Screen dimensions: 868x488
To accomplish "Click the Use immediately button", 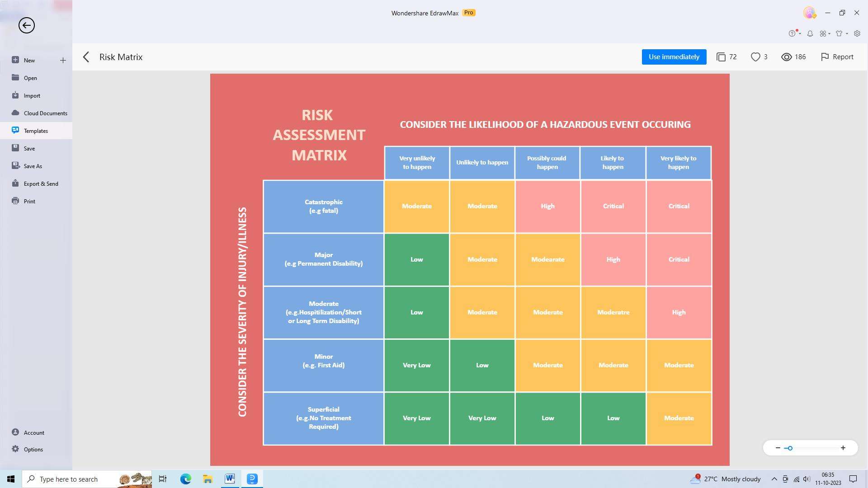I will (x=674, y=56).
